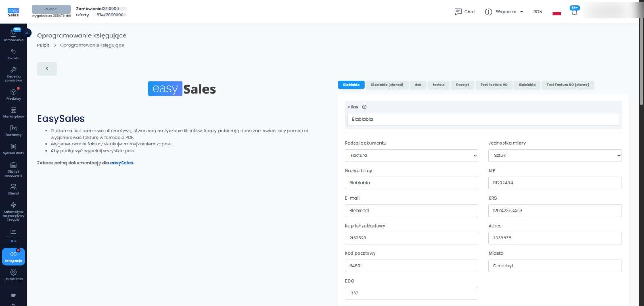Click the Zamówienia order count text
Screen dimensions: 644x306
click(101, 9)
